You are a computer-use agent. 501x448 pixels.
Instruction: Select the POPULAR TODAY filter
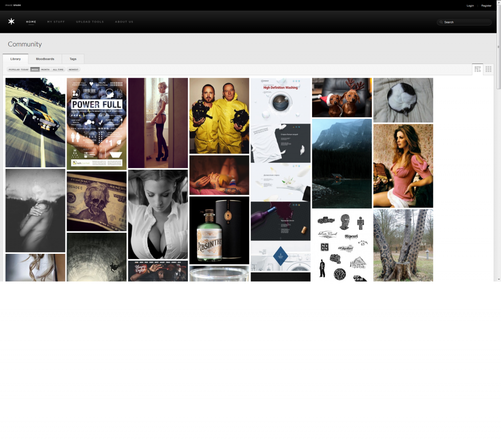pos(18,69)
